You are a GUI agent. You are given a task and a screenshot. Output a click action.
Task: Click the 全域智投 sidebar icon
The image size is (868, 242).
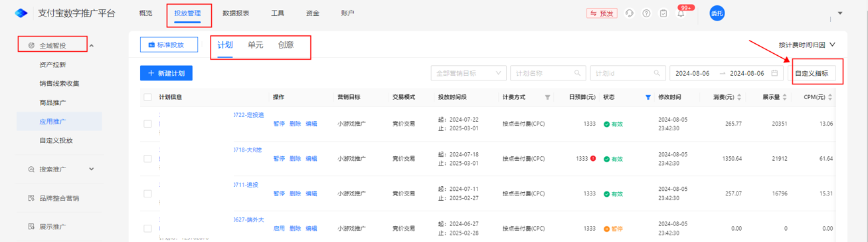point(31,46)
